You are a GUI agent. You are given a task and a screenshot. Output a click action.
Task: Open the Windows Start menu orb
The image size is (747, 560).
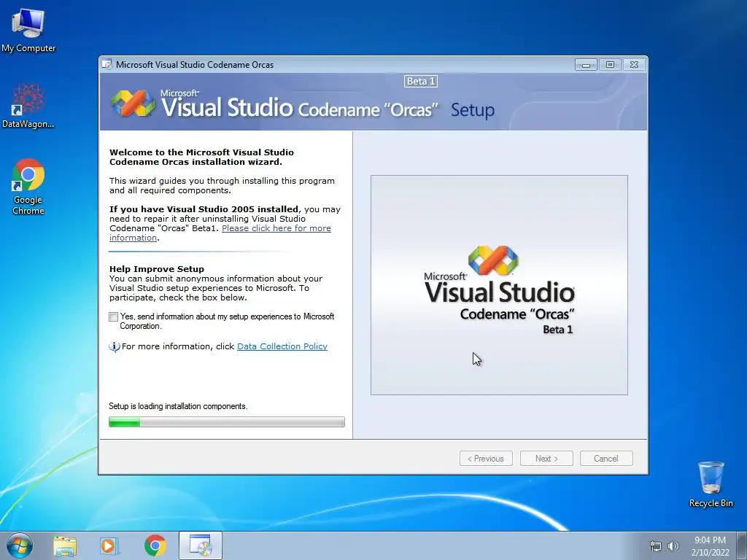coord(20,545)
